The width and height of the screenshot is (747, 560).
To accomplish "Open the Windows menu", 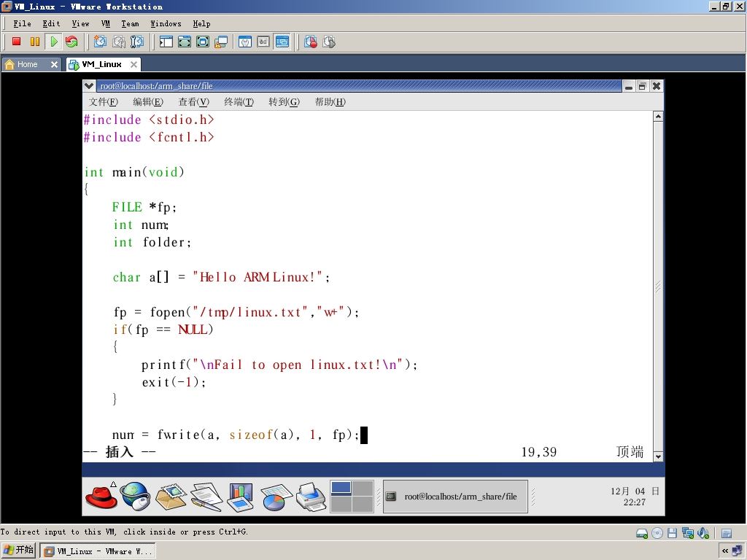I will tap(166, 24).
